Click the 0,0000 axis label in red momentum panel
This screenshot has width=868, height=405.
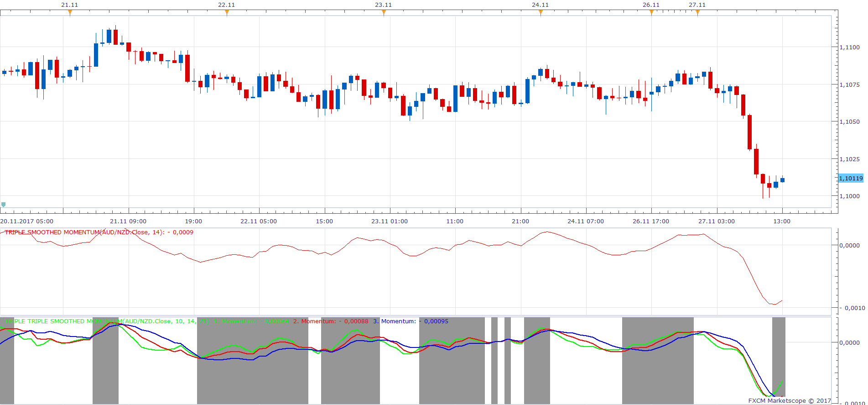[850, 245]
